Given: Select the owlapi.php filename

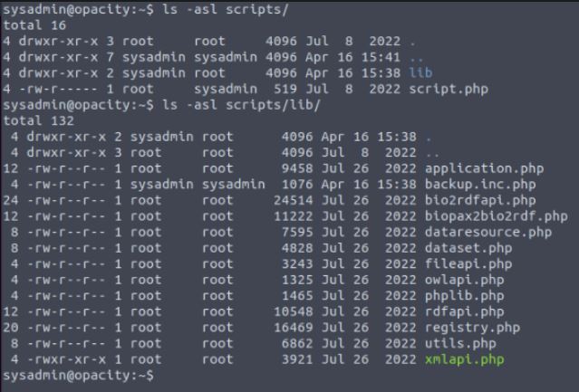Looking at the screenshot, I should tap(465, 280).
